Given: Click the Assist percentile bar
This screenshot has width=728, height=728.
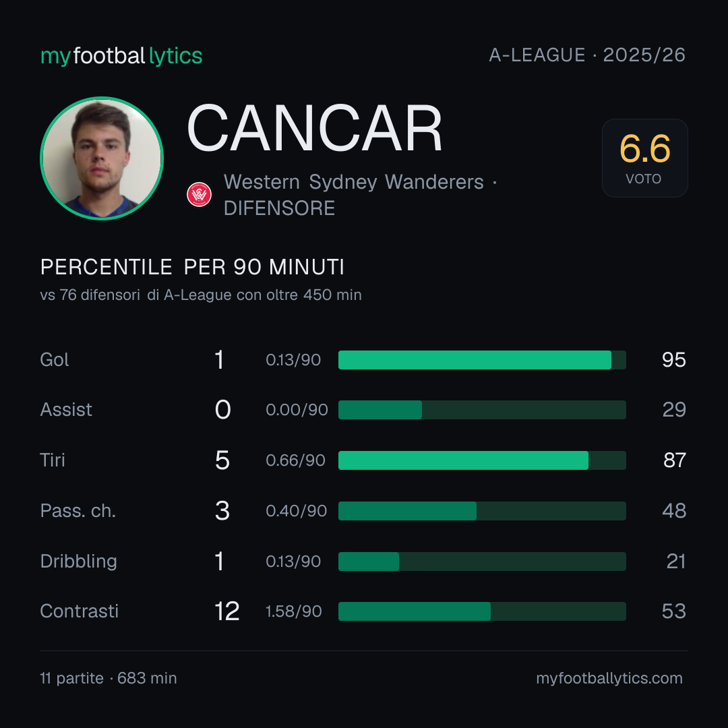Looking at the screenshot, I should [x=482, y=410].
